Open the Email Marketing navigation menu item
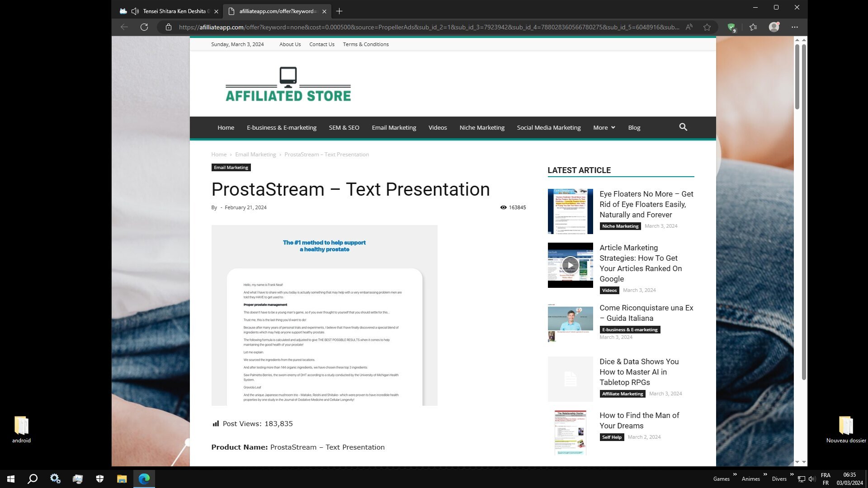The image size is (868, 488). [394, 127]
